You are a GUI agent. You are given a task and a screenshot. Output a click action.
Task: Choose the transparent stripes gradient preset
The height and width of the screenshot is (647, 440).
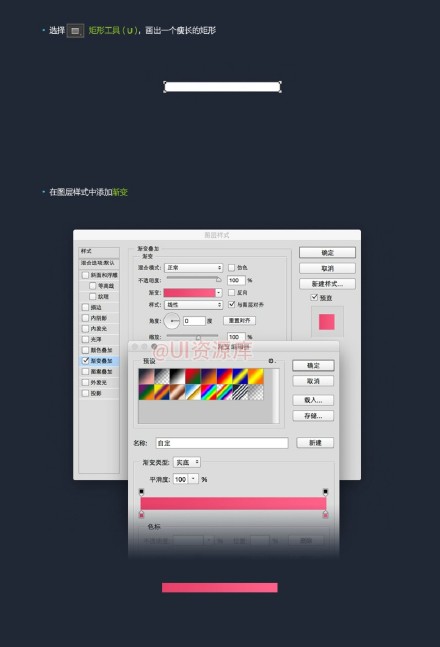click(x=240, y=392)
